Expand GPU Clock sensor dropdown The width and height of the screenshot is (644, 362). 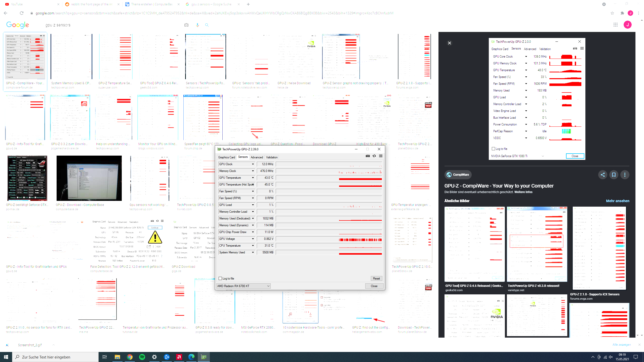pyautogui.click(x=253, y=164)
